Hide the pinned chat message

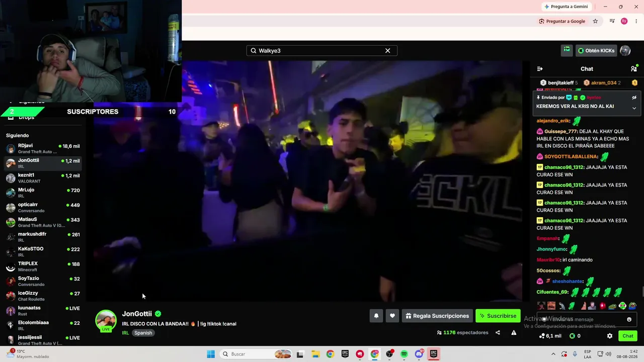[x=634, y=98]
